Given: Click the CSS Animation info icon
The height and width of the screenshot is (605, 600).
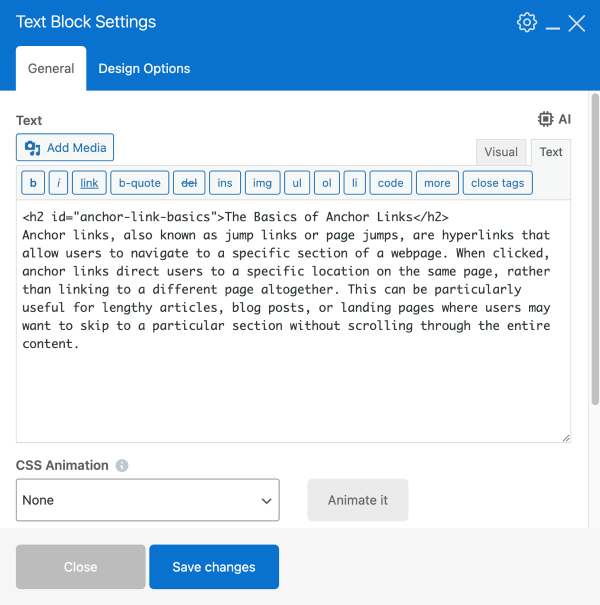Looking at the screenshot, I should (122, 466).
